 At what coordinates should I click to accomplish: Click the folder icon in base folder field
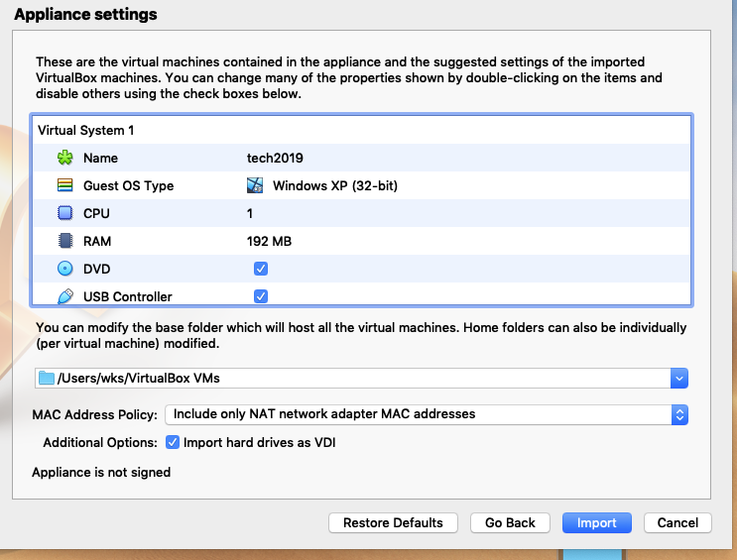46,379
